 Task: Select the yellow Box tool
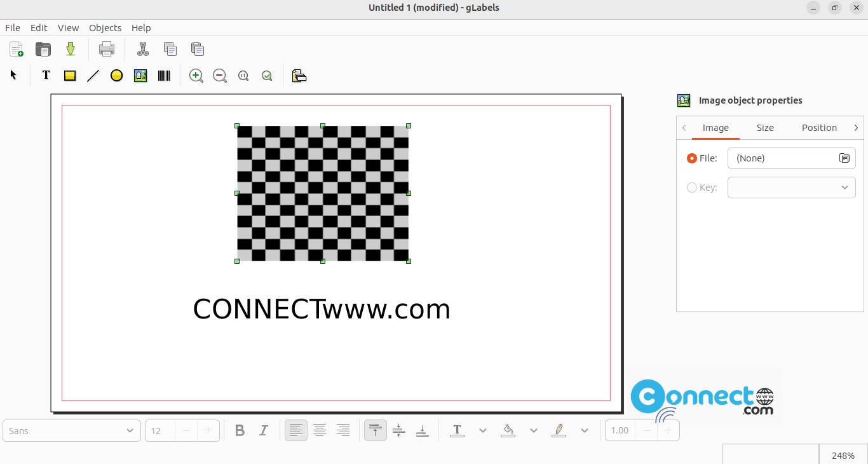point(70,76)
